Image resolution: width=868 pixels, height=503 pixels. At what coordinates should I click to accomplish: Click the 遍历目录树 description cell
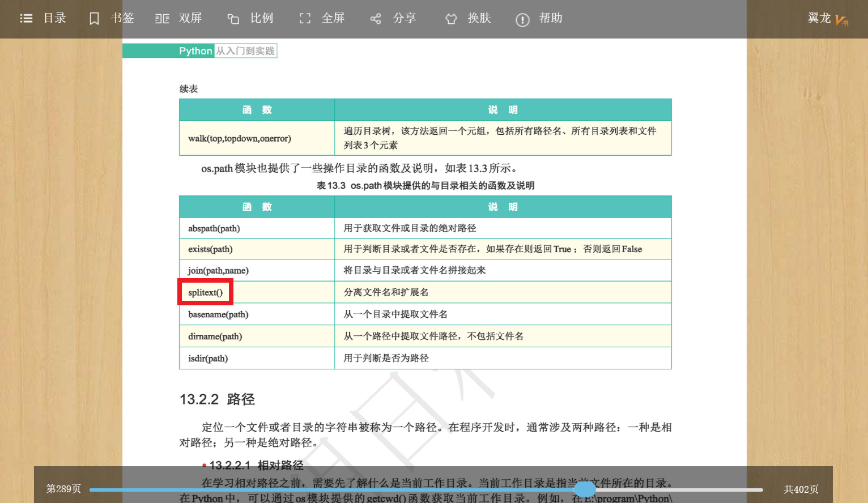pos(503,138)
